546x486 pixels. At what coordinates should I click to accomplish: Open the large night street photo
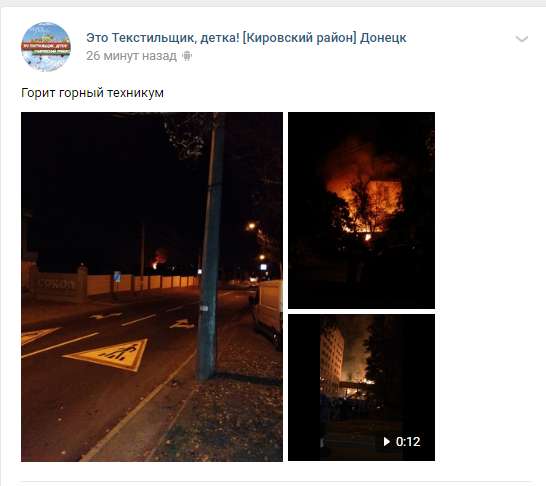click(x=152, y=287)
